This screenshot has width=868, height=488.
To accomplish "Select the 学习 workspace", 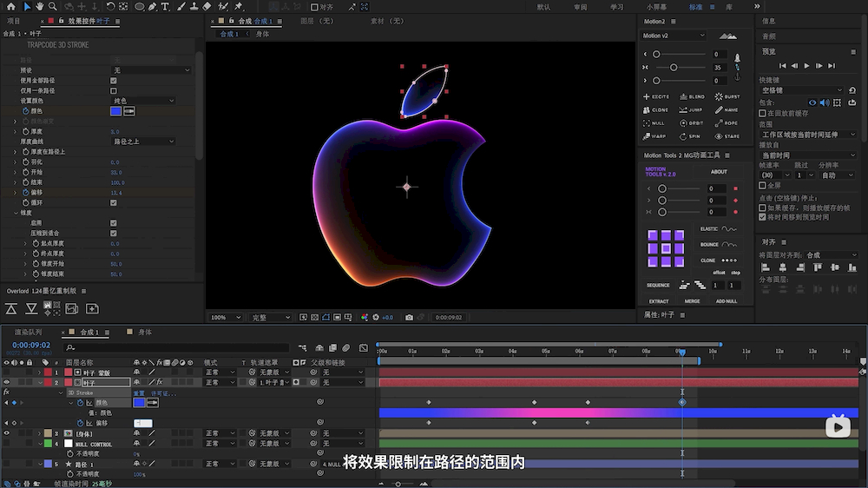I will point(616,7).
